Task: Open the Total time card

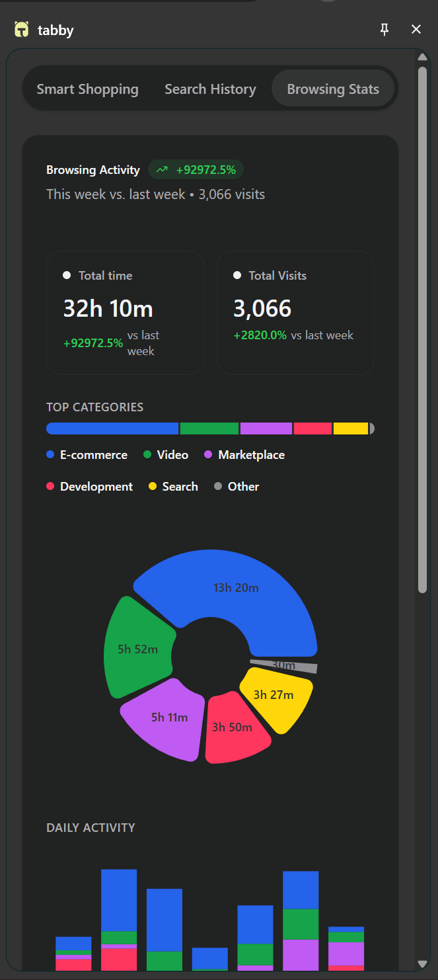Action: coord(126,313)
